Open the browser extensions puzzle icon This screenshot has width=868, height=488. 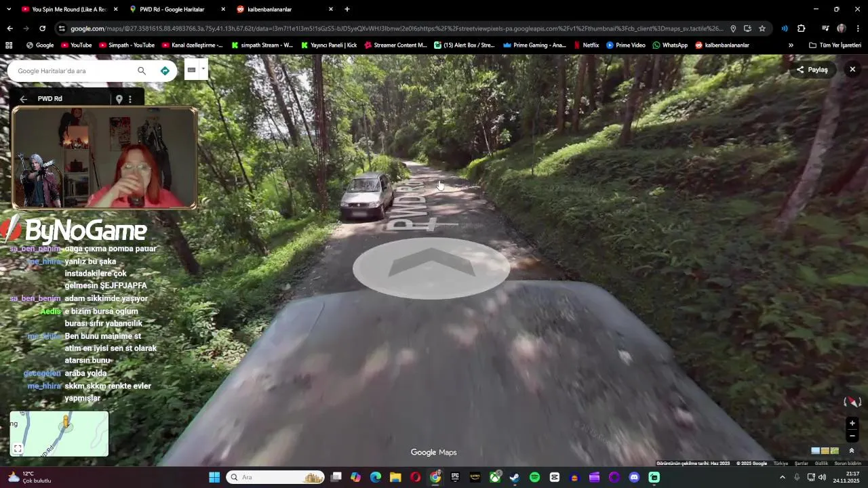pos(802,28)
